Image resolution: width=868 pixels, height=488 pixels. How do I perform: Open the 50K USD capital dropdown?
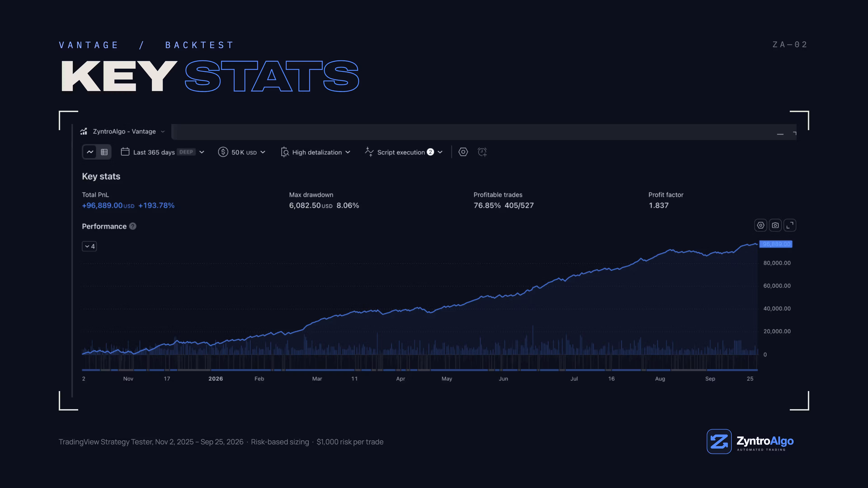coord(242,152)
